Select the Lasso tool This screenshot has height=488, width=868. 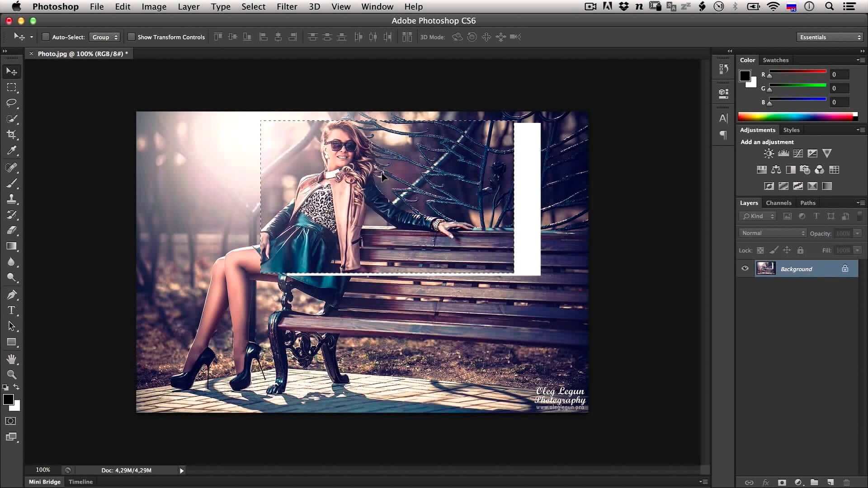coord(11,103)
